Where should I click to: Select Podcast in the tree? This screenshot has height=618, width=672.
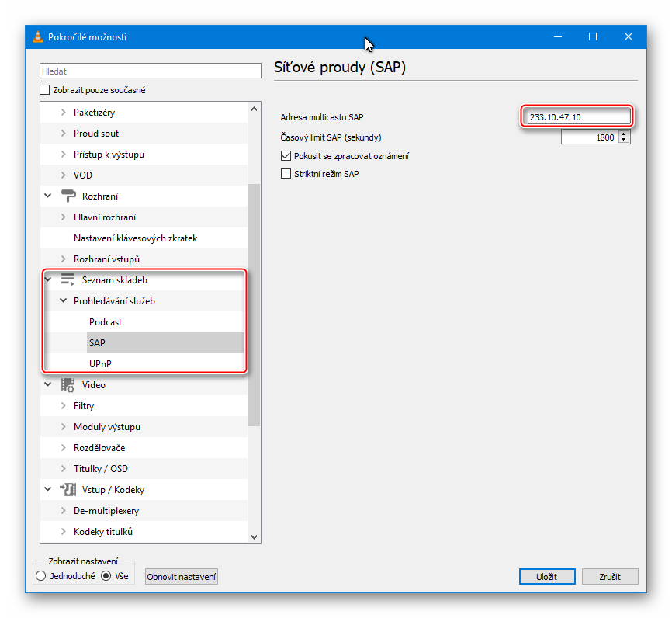[106, 322]
